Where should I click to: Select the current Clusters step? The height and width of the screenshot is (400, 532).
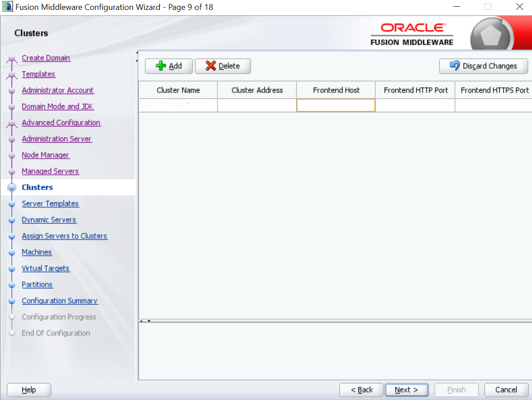(37, 187)
